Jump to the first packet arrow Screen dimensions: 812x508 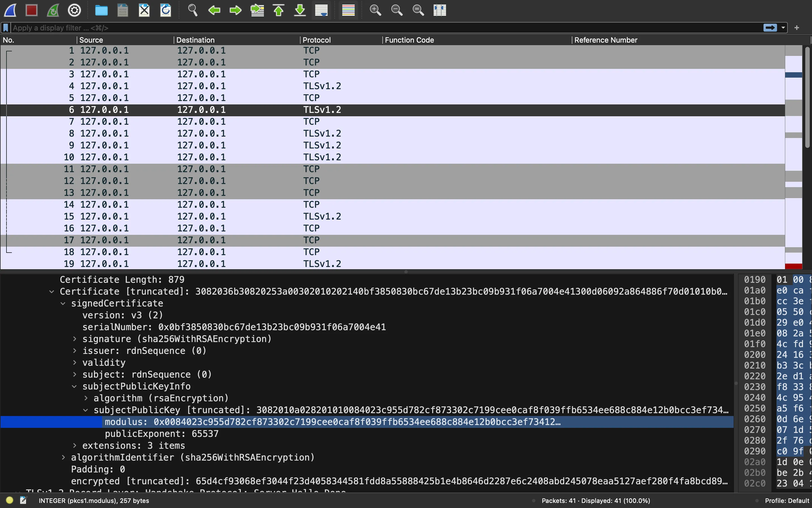[279, 10]
